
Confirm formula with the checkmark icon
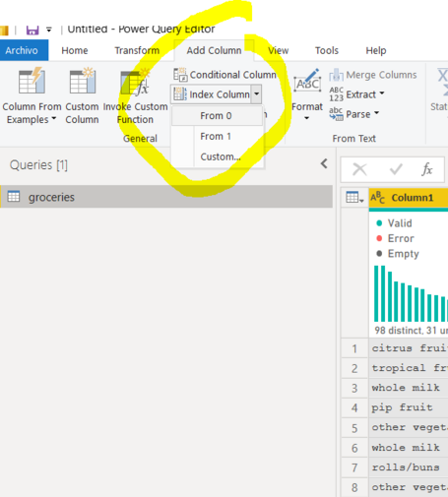(396, 169)
